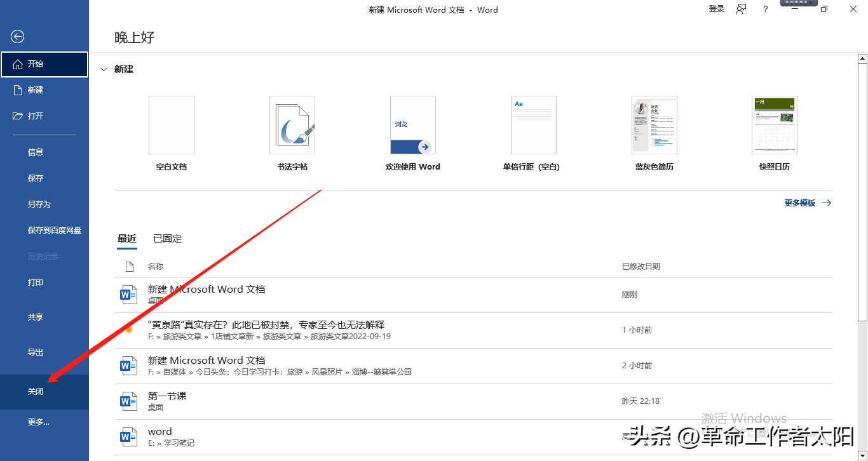Image resolution: width=868 pixels, height=461 pixels.
Task: Open 新建 Microsoft Word 文档 modified 刚刚
Action: coord(473,295)
